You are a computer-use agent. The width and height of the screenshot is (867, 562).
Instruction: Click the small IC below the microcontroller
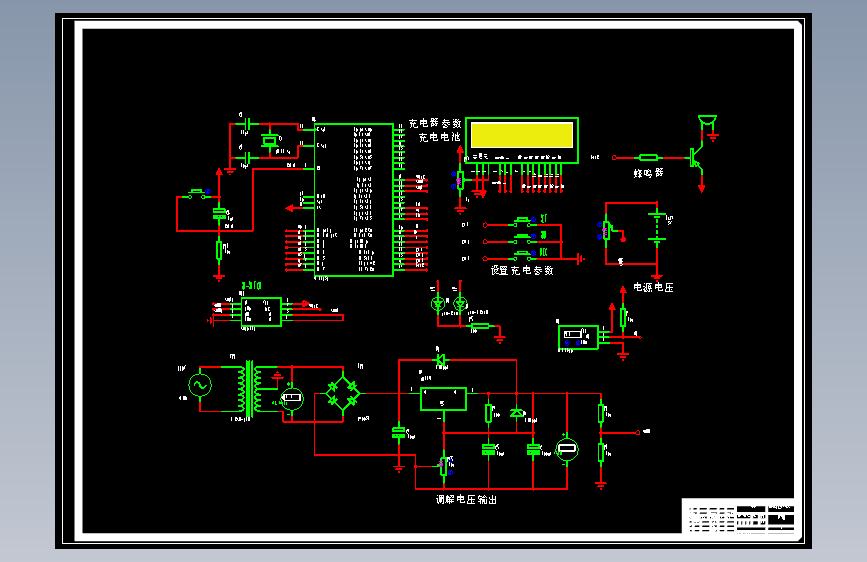[261, 312]
